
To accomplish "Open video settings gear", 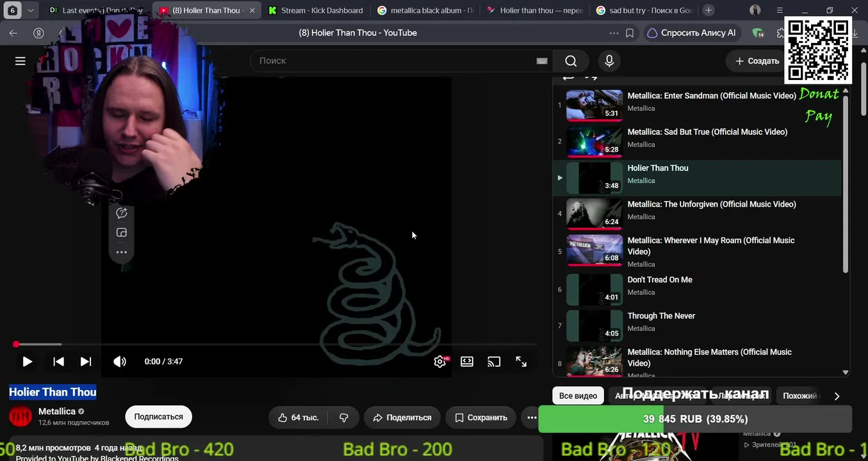I will [440, 362].
